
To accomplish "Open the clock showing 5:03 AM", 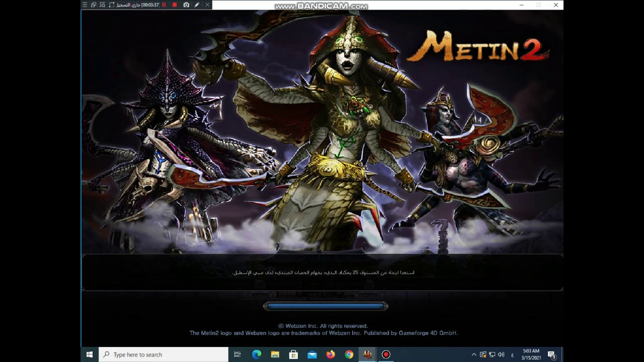I will [531, 354].
